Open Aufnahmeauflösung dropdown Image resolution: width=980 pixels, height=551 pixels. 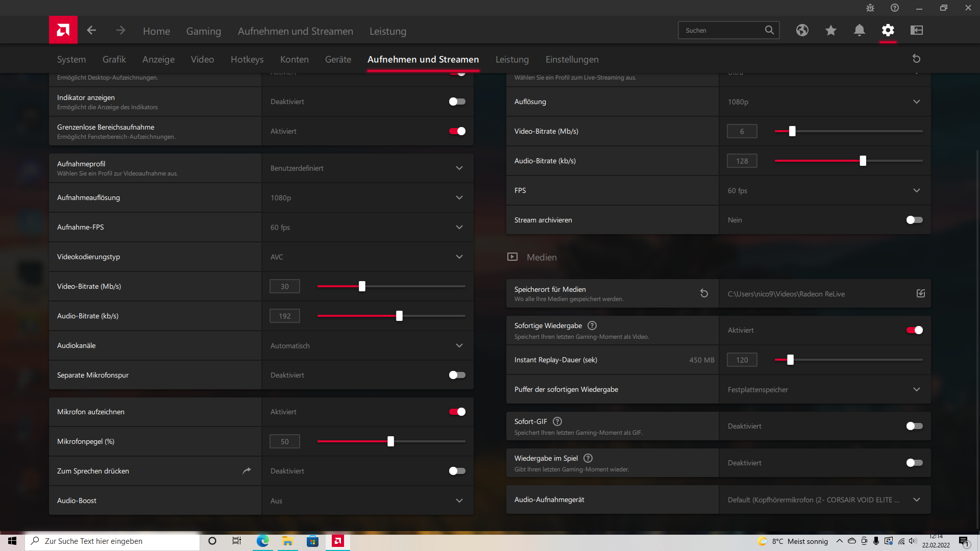click(x=367, y=197)
